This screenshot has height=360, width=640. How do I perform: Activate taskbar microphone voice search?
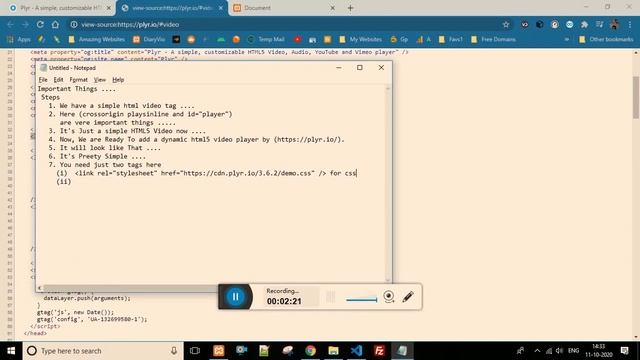point(174,351)
